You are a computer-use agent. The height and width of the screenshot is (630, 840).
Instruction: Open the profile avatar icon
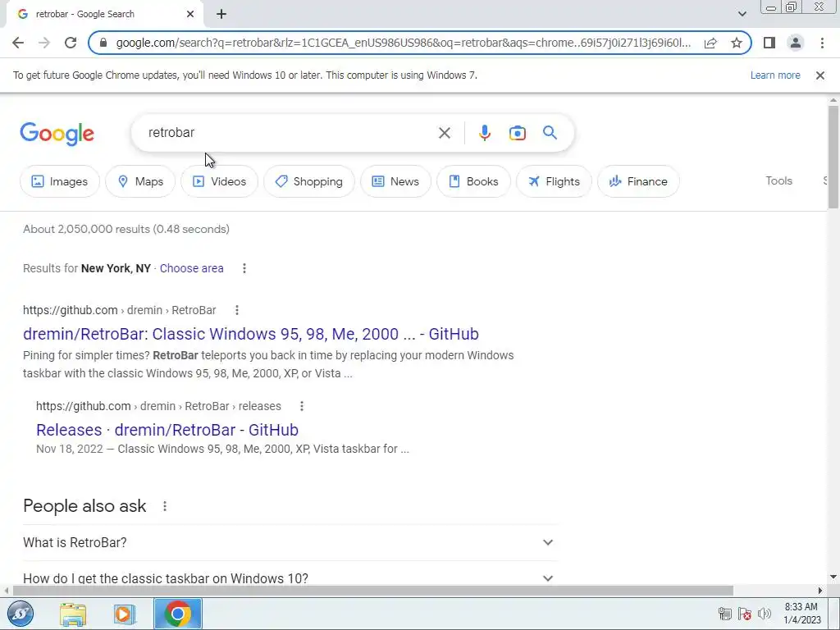[x=796, y=43]
